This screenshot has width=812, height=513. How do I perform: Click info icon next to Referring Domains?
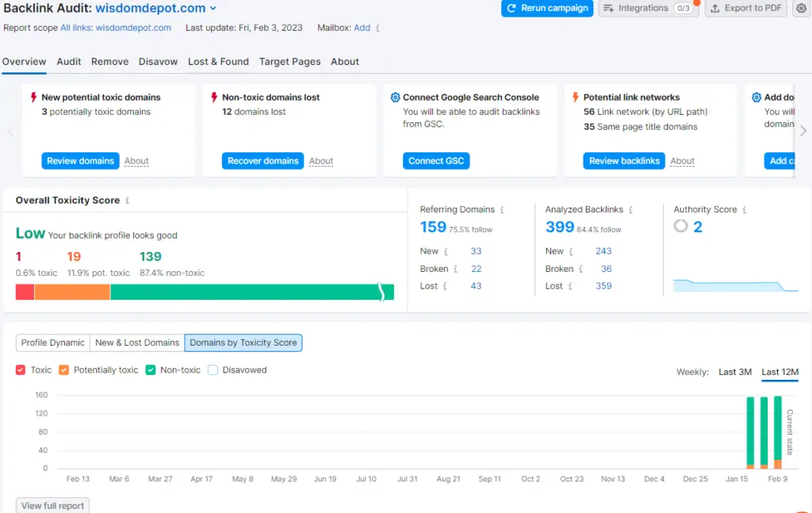pyautogui.click(x=502, y=209)
